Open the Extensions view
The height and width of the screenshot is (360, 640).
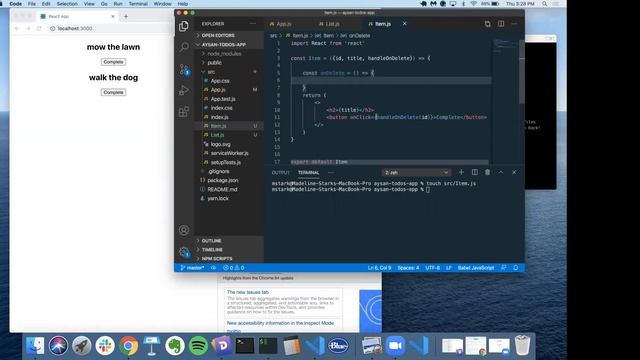click(184, 111)
